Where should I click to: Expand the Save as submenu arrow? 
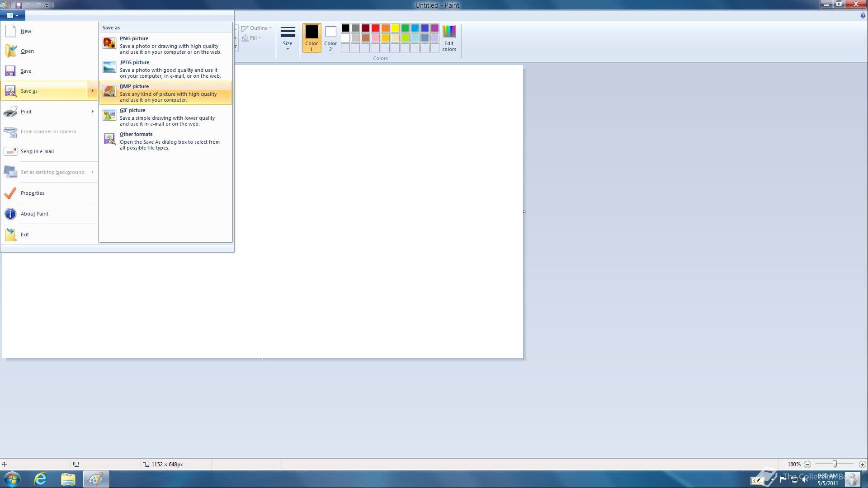pos(92,91)
